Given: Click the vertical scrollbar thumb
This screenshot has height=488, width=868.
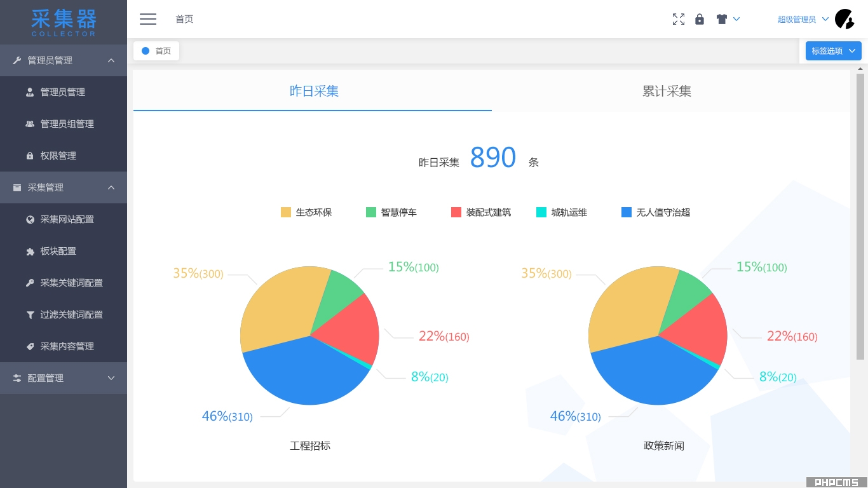Looking at the screenshot, I should point(861,216).
